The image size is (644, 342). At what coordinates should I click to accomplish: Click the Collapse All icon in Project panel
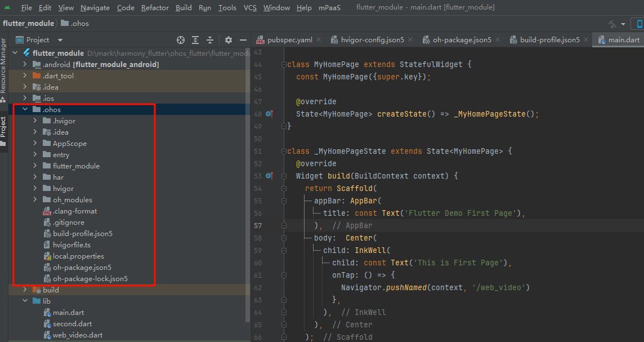pyautogui.click(x=210, y=40)
